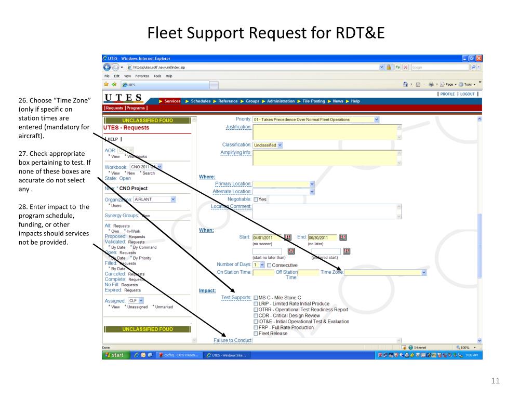Click the Off Station Time field

[309, 272]
